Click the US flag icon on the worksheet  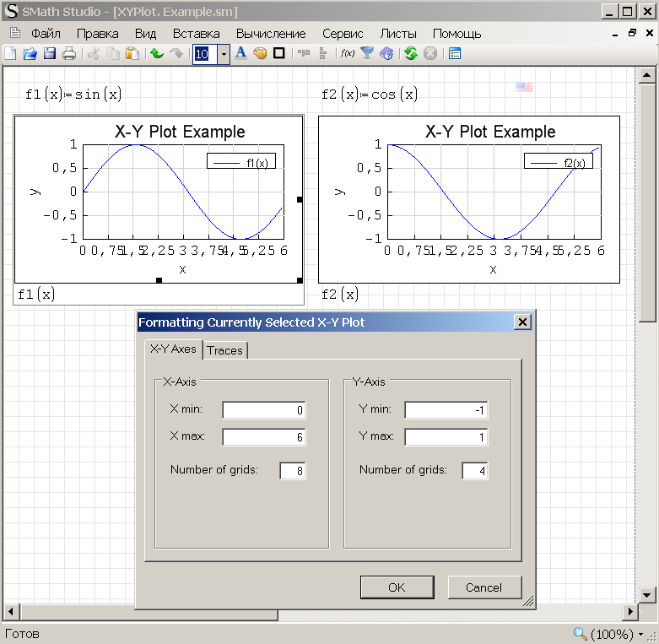524,87
